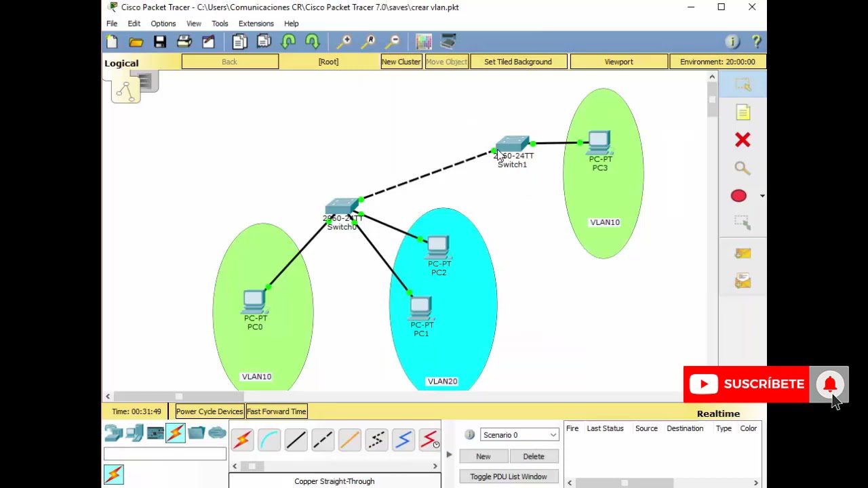Undo with the green left arrow
The height and width of the screenshot is (488, 868).
coord(288,42)
